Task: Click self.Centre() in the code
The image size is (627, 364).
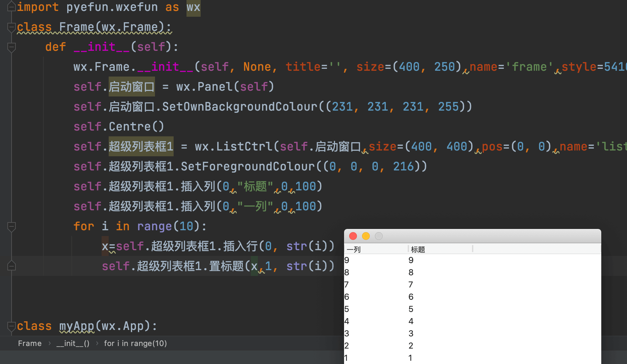Action: point(119,126)
